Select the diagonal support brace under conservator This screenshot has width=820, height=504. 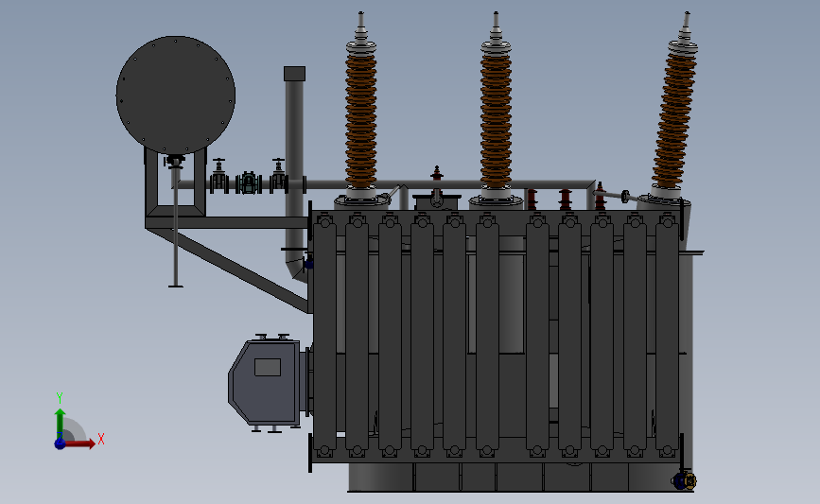pyautogui.click(x=230, y=270)
